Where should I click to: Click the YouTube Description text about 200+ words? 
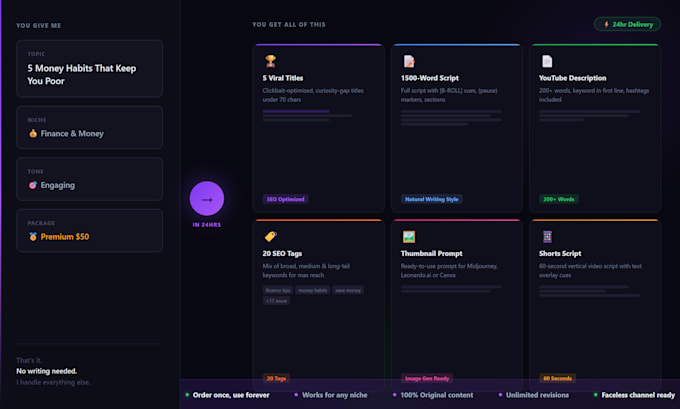click(594, 95)
